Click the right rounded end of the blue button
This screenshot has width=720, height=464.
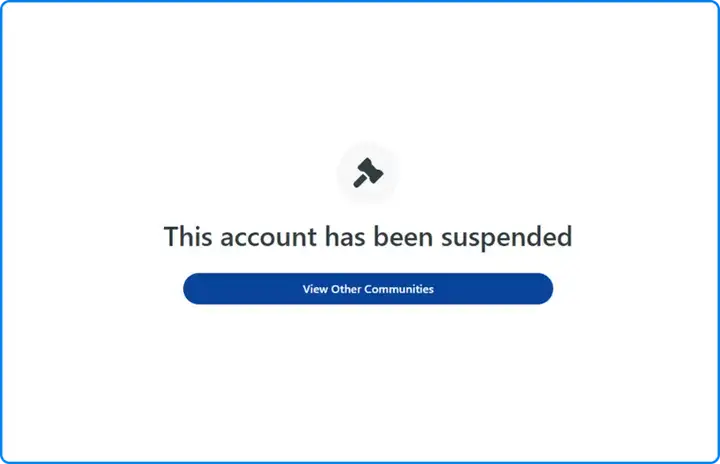pos(543,289)
